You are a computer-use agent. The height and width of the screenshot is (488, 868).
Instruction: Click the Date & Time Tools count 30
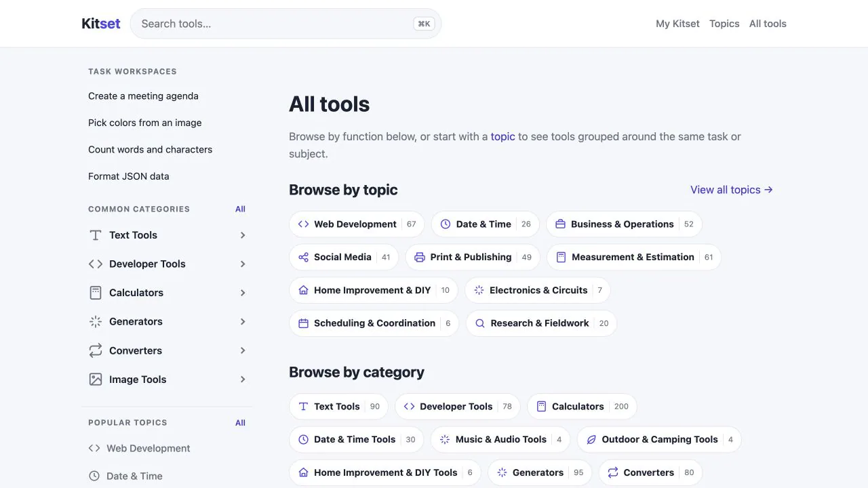(x=410, y=440)
